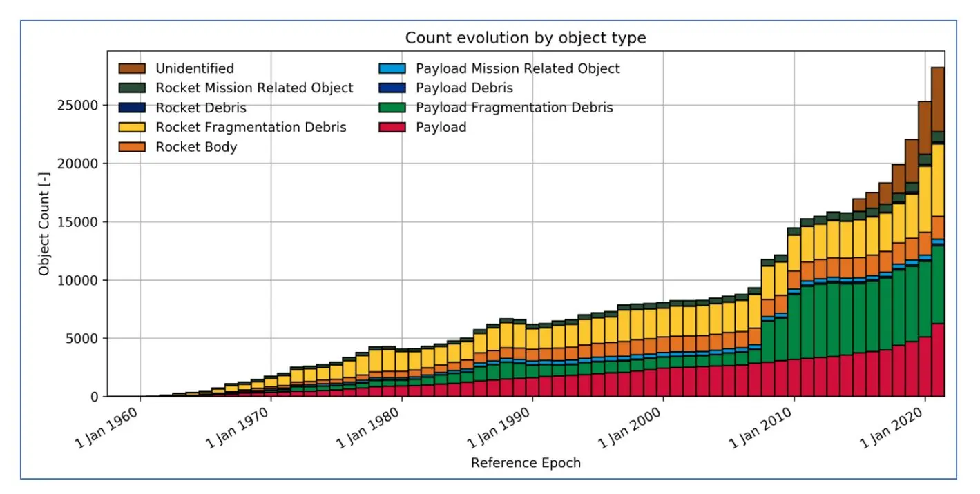The image size is (980, 494).
Task: Click the chart title 'Count evolution by object type'
Action: coord(525,38)
